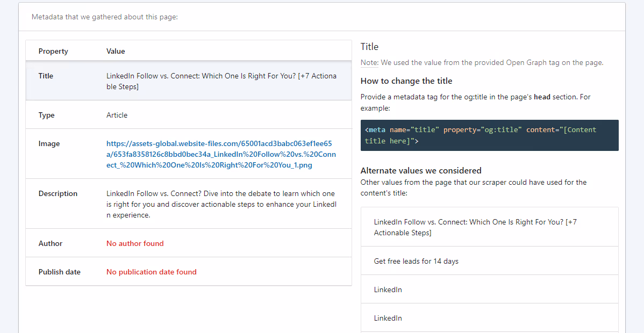Click the "Get free leads for 14 days" entry

[x=417, y=261]
